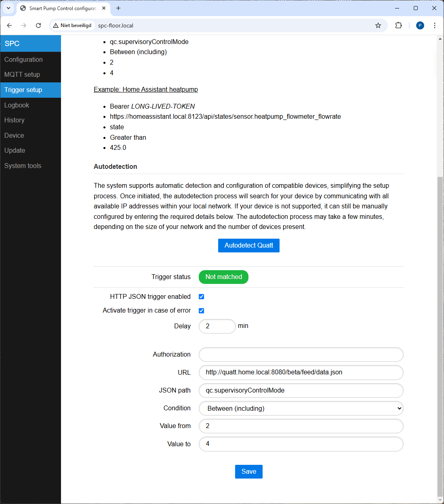Open the Device page
Viewport: 444px width, 504px height.
pos(31,135)
